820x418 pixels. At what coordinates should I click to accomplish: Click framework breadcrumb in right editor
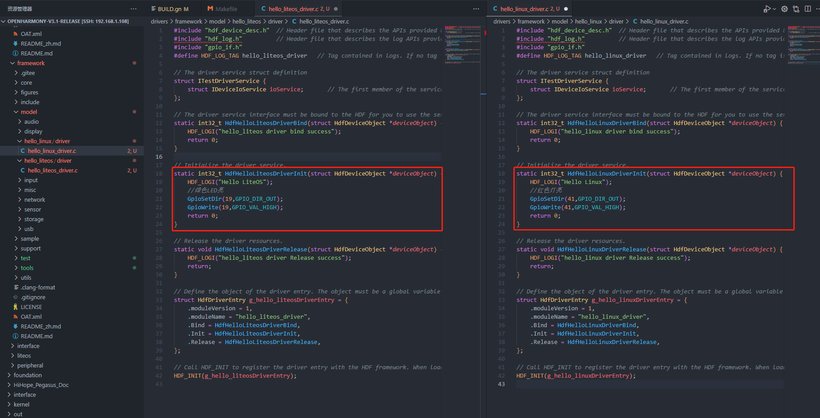pos(531,21)
